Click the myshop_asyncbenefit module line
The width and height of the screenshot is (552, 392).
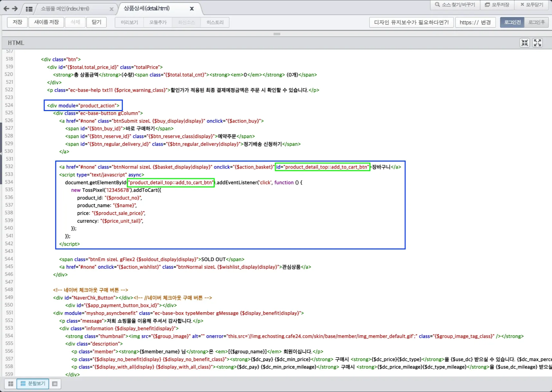pyautogui.click(x=178, y=313)
